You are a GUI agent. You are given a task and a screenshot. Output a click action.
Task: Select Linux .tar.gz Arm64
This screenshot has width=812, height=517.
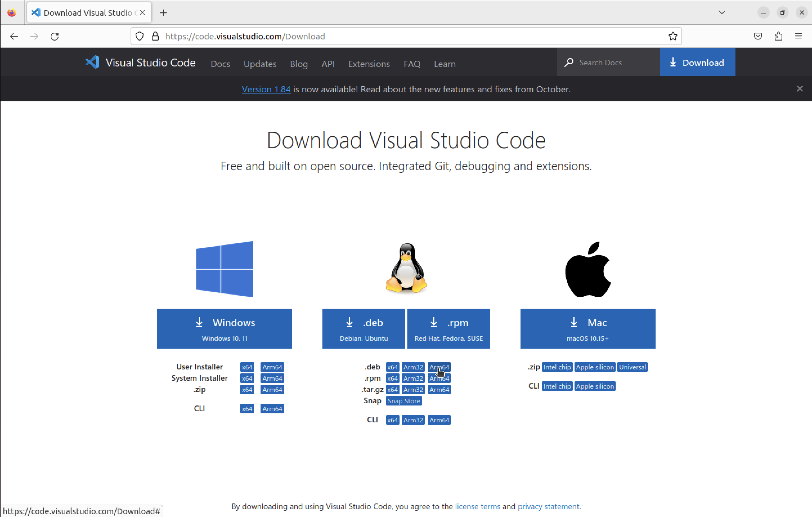click(x=439, y=389)
